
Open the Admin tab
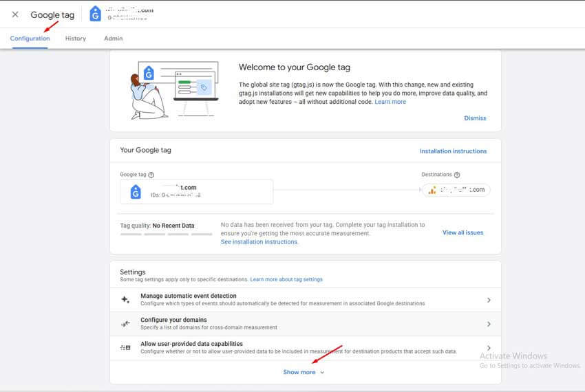113,39
